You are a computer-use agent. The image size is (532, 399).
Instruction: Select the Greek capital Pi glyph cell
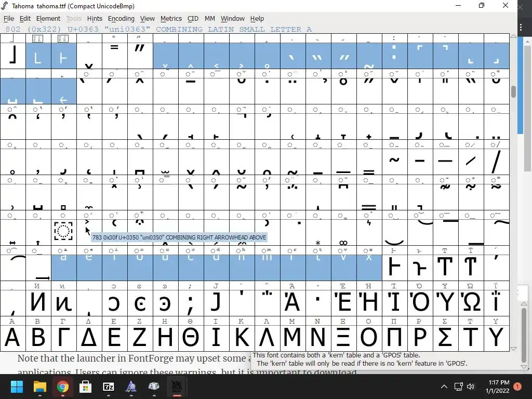[x=395, y=337]
